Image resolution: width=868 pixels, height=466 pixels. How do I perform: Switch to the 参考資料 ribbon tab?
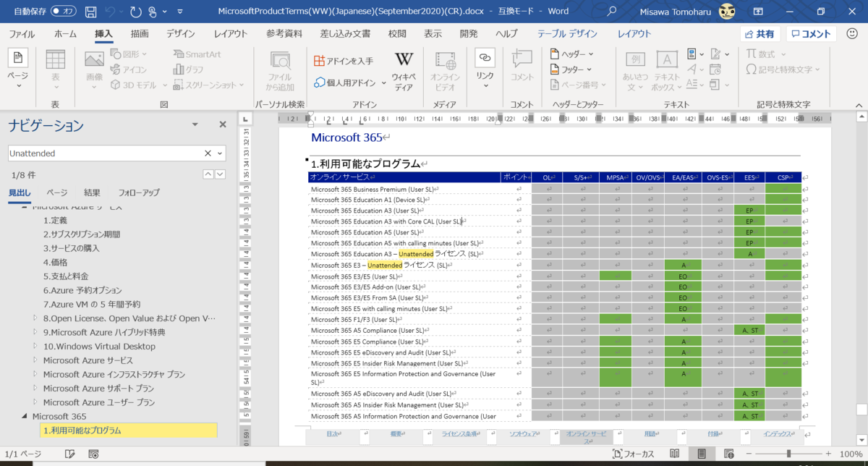click(284, 34)
